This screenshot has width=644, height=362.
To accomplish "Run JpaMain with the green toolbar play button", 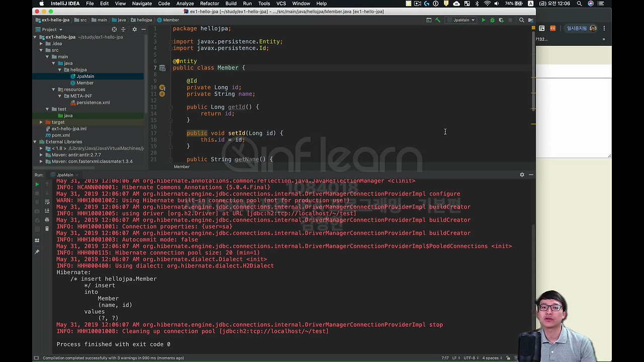I will pyautogui.click(x=484, y=20).
